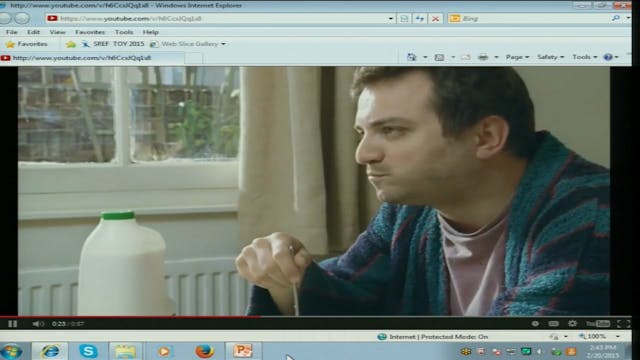Open the address bar history dropdown arrow

[391, 19]
